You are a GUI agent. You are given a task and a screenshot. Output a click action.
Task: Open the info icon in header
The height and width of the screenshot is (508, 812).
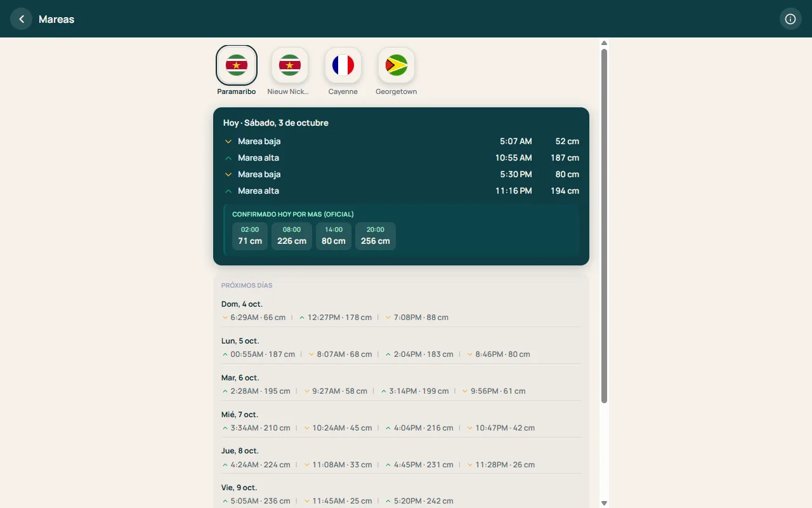coord(790,19)
